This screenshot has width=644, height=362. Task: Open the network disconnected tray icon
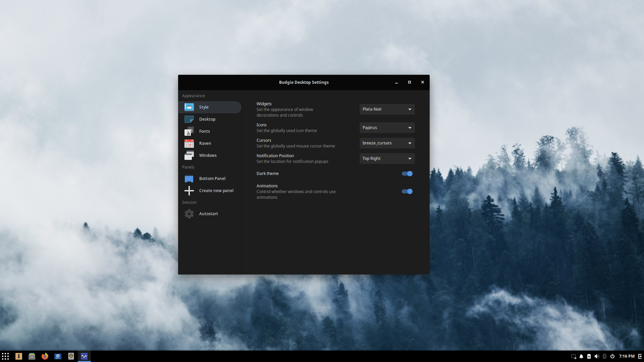coord(574,356)
